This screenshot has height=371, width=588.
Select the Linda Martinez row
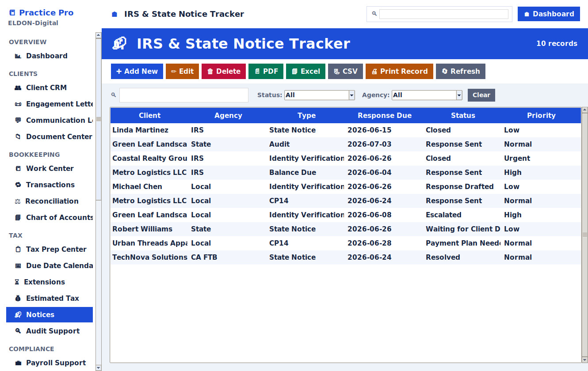pyautogui.click(x=345, y=130)
